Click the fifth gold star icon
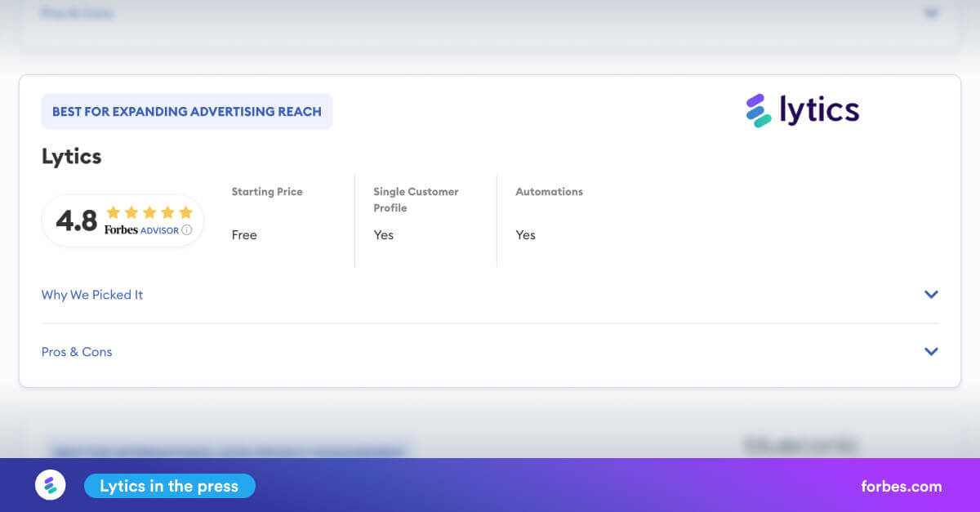Image resolution: width=980 pixels, height=512 pixels. tap(185, 211)
